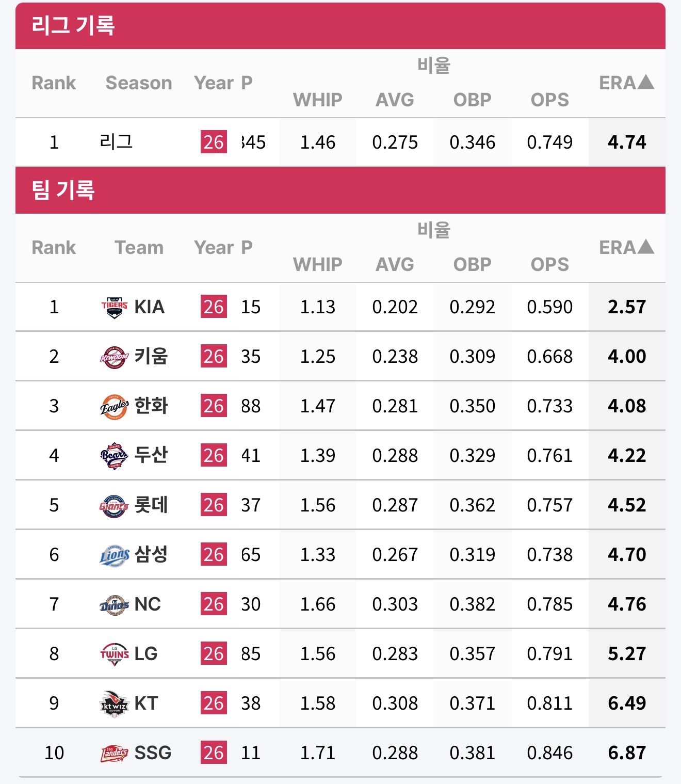Click the Kiwoom Heroes team logo
Screen dimensions: 681x784
click(x=115, y=357)
